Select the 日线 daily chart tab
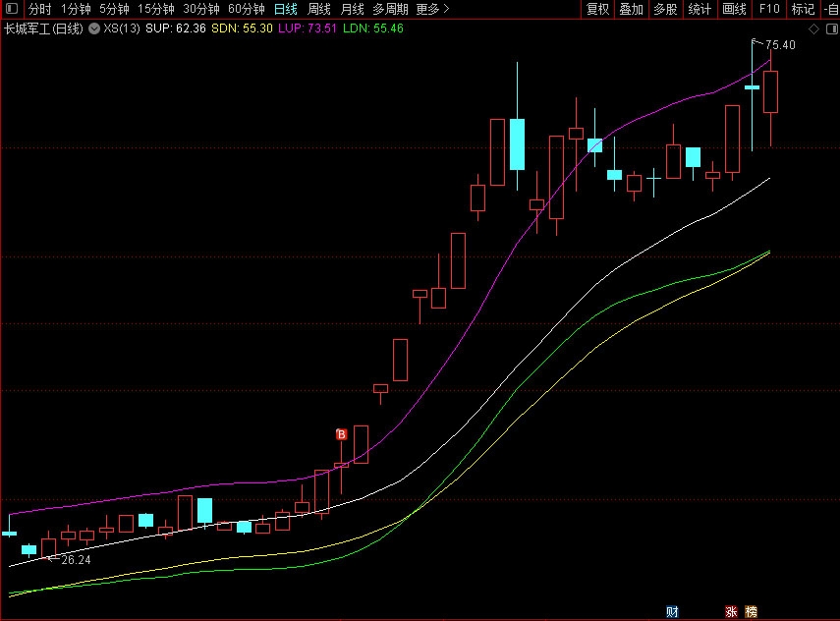This screenshot has height=621, width=840. pos(286,9)
